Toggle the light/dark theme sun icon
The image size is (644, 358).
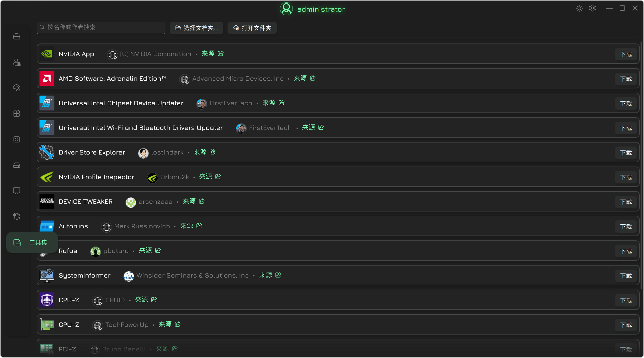coord(579,8)
